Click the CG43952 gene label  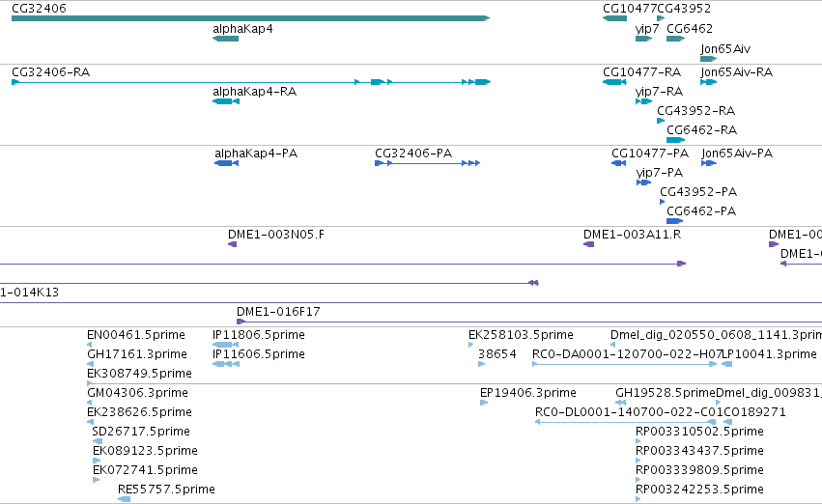(684, 9)
